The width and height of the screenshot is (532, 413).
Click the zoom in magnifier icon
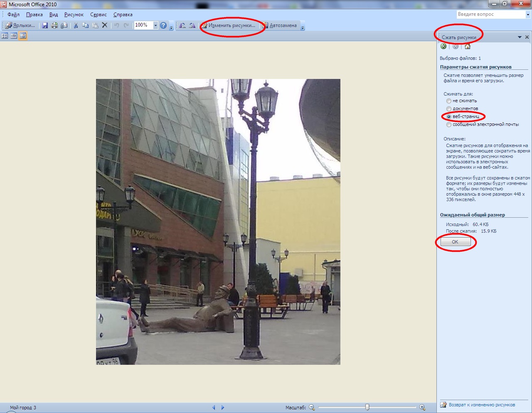click(422, 408)
